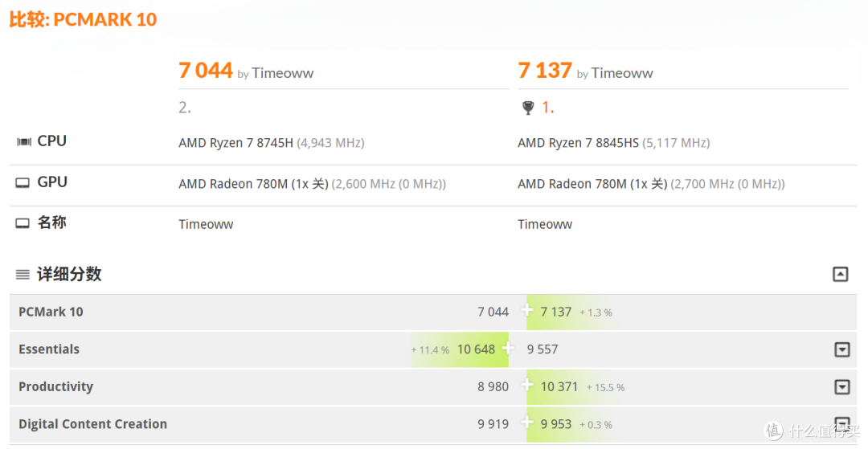Screen dimensions: 868x449
Task: Click the 详细分数 section title
Action: (69, 274)
